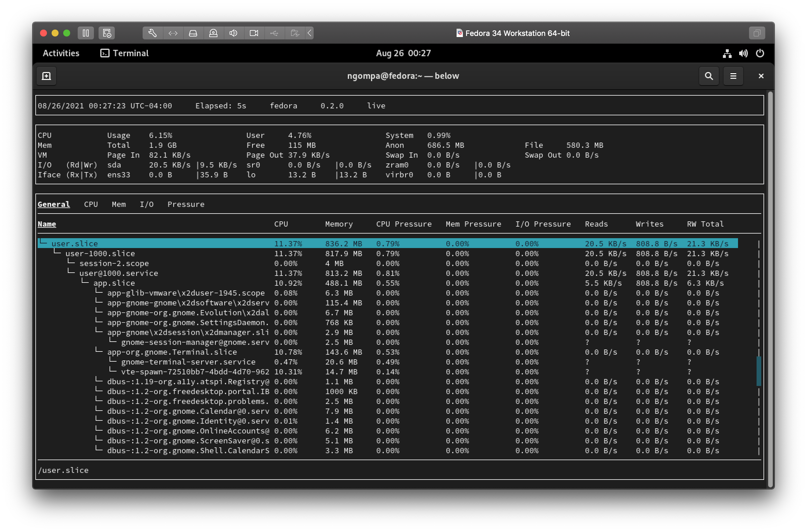Click the '6.15%' CPU usage value
Image resolution: width=807 pixels, height=532 pixels.
[x=161, y=135]
